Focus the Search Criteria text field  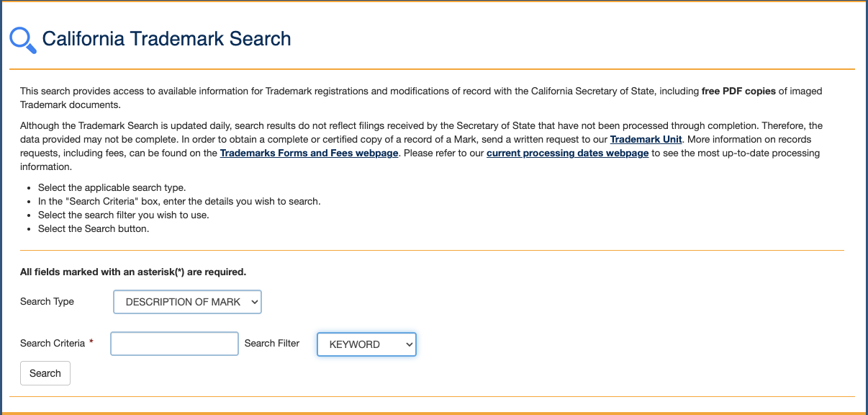(174, 344)
